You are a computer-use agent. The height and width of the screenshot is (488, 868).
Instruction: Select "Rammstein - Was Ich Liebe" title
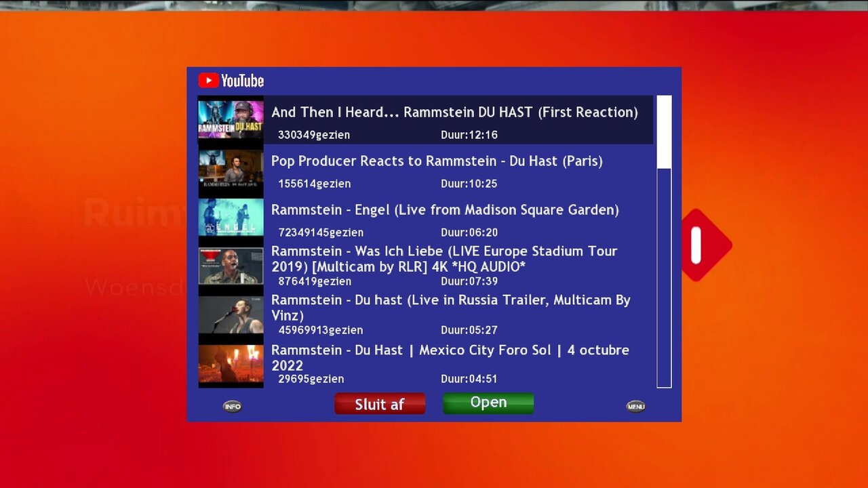tap(444, 259)
